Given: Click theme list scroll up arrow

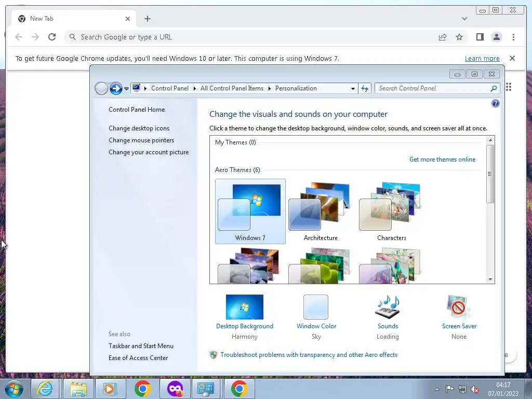Looking at the screenshot, I should click(490, 140).
